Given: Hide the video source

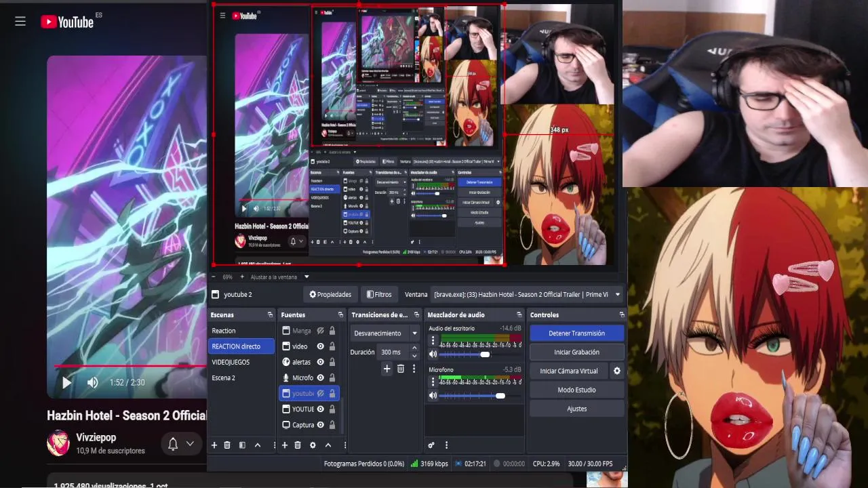Looking at the screenshot, I should [x=320, y=346].
